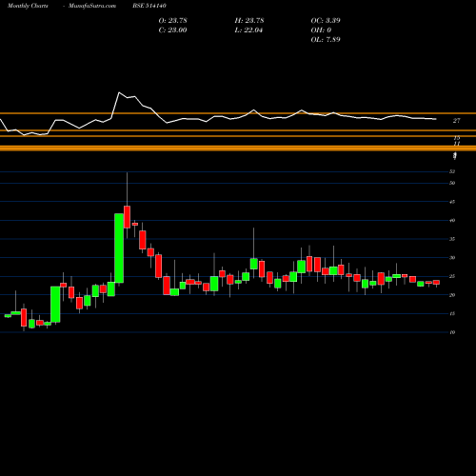Select the open value "O: 23.78"
The image size is (476, 476).
pyautogui.click(x=172, y=21)
